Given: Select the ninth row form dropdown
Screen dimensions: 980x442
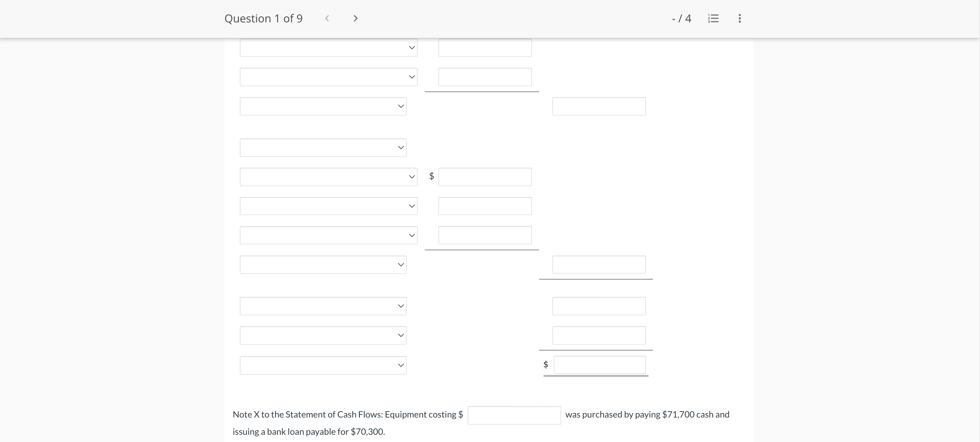Looking at the screenshot, I should (323, 305).
